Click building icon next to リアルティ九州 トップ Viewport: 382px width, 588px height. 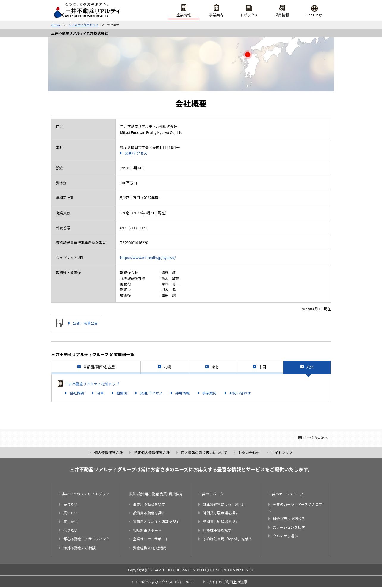point(60,383)
